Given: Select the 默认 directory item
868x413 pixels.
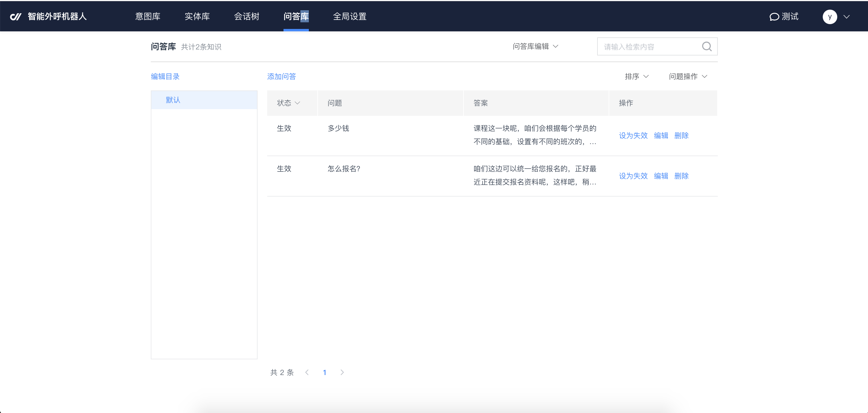Looking at the screenshot, I should (204, 100).
